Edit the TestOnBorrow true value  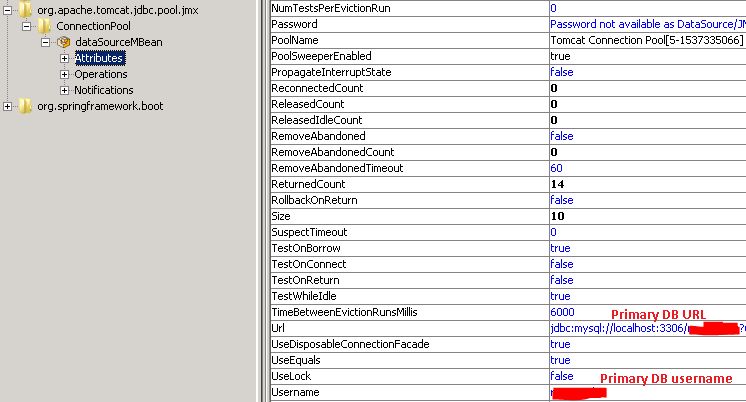pos(560,248)
